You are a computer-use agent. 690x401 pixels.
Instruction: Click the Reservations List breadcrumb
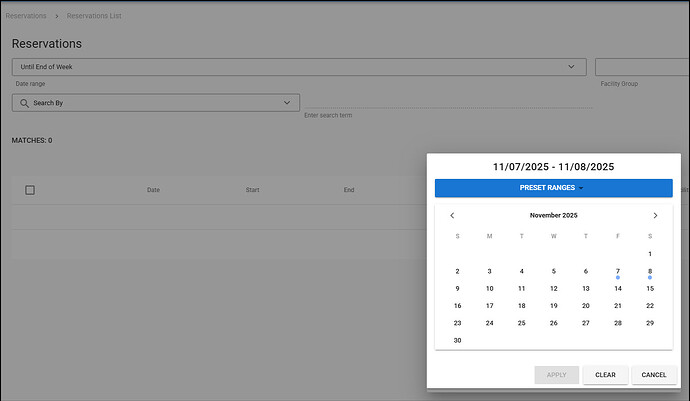[94, 16]
